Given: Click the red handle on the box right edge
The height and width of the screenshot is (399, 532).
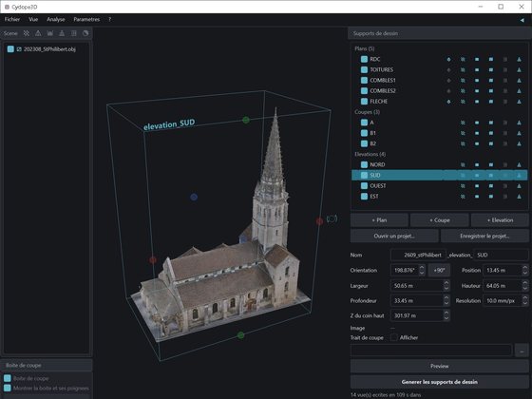Looking at the screenshot, I should click(319, 221).
